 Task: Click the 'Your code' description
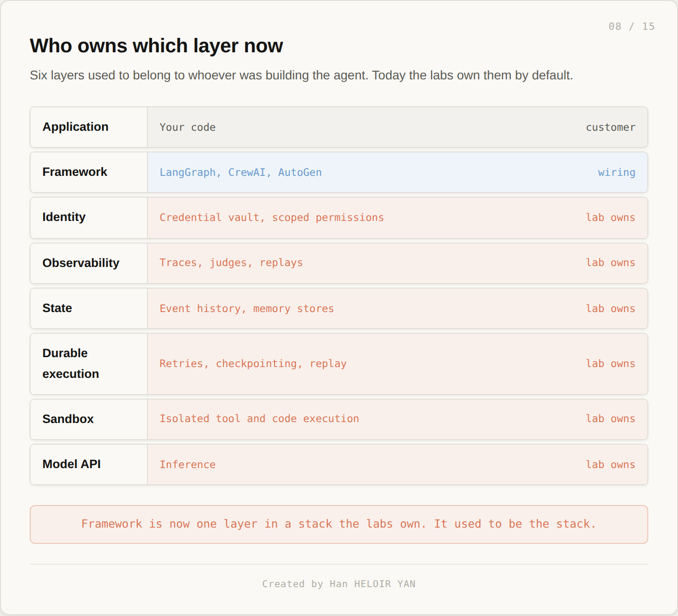coord(188,127)
